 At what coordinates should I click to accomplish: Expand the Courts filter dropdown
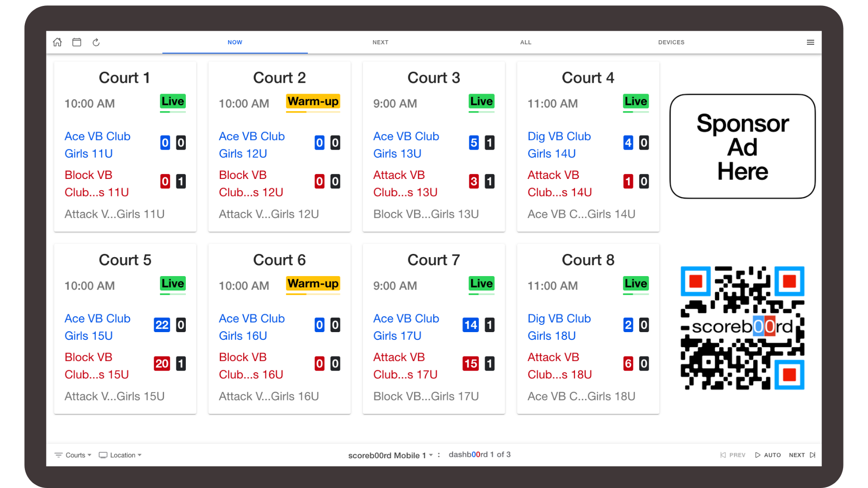tap(73, 455)
